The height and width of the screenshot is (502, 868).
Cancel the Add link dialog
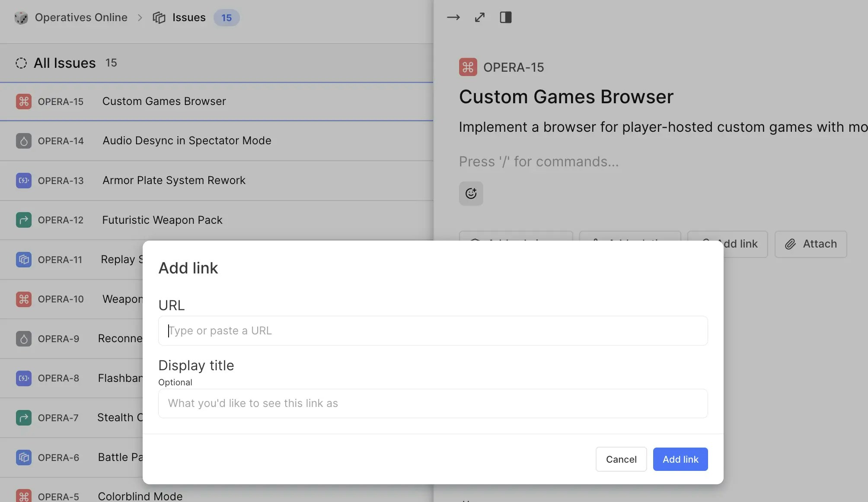click(621, 459)
